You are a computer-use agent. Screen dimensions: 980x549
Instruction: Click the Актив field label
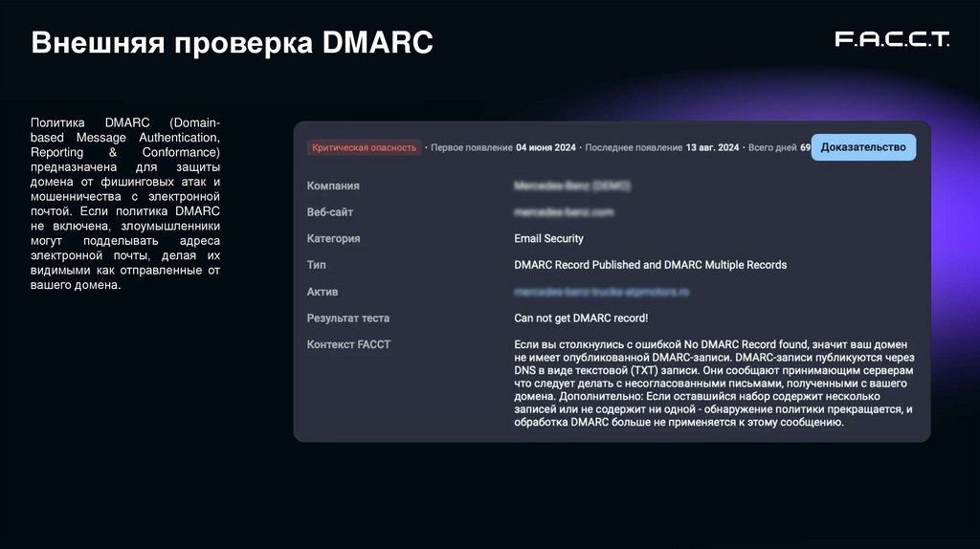[323, 292]
